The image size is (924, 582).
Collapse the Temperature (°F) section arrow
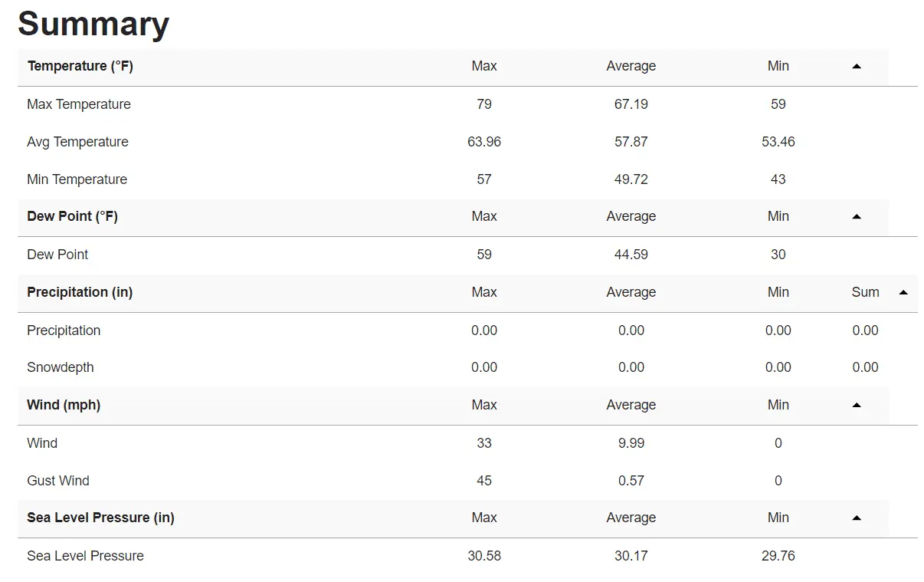(857, 67)
